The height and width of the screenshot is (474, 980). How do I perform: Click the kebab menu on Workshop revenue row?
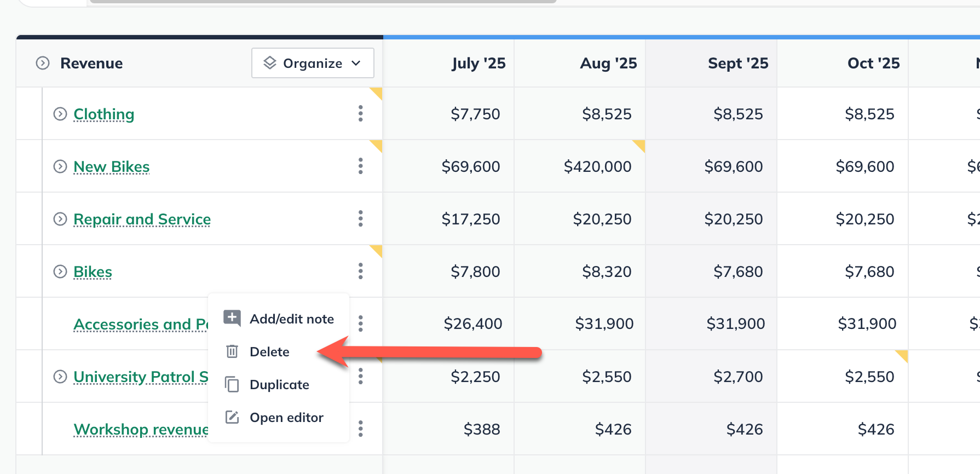coord(360,429)
